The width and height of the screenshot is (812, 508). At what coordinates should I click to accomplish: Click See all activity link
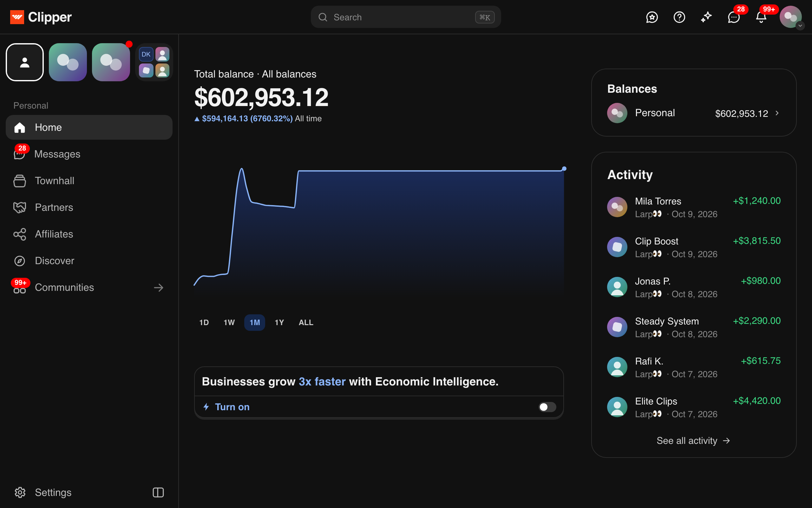tap(693, 440)
